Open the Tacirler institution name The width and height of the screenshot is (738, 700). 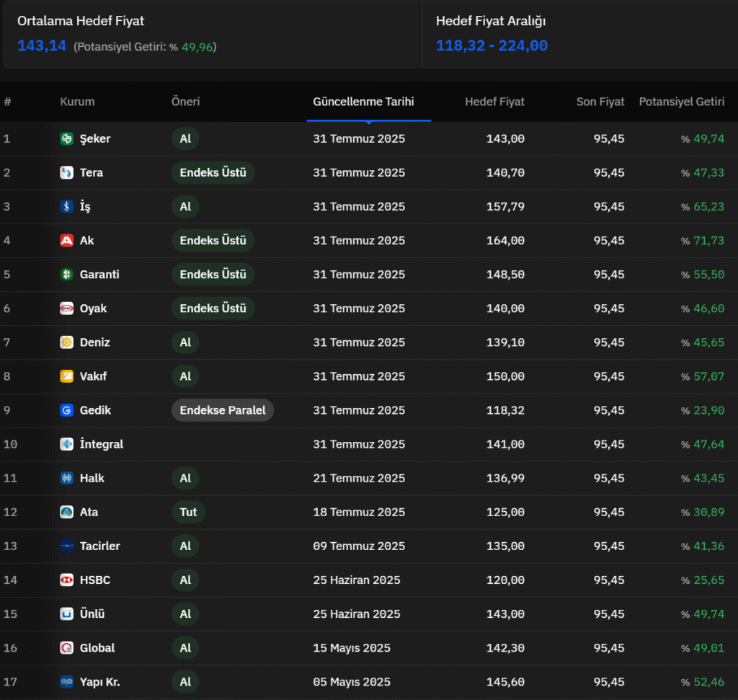pos(99,546)
